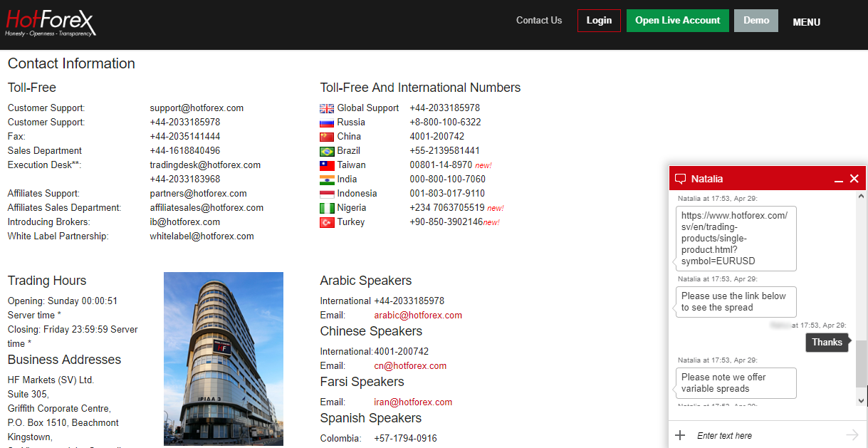Click the variable spreads chat message
868x448 pixels.
[x=736, y=383]
